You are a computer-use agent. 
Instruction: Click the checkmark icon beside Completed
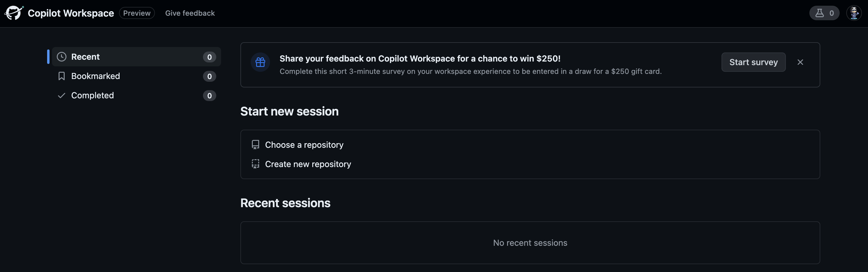(x=61, y=96)
